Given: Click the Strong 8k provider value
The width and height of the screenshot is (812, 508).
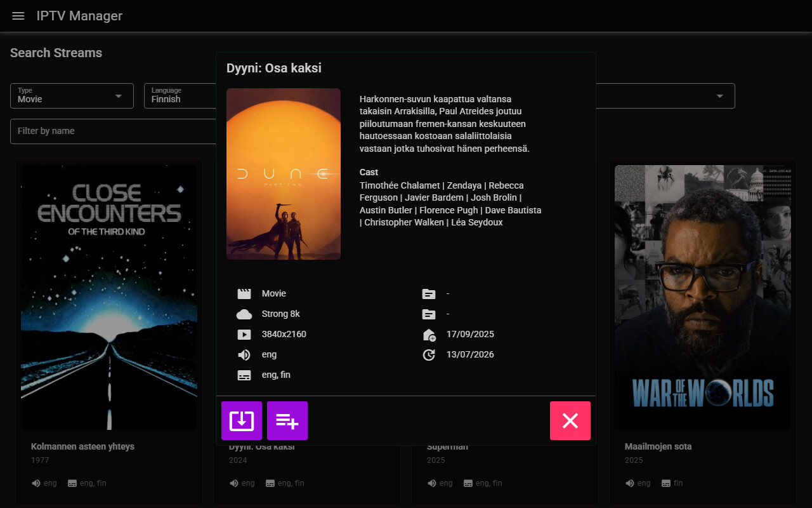Looking at the screenshot, I should click(x=281, y=314).
